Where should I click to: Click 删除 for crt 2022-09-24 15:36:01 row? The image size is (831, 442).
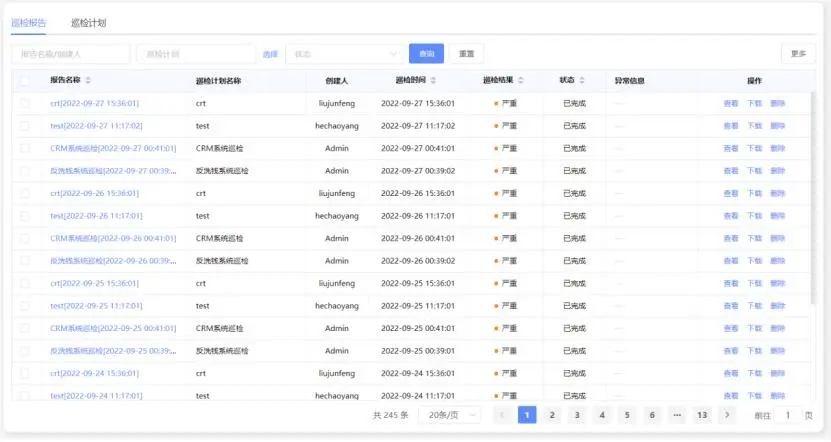(x=777, y=373)
